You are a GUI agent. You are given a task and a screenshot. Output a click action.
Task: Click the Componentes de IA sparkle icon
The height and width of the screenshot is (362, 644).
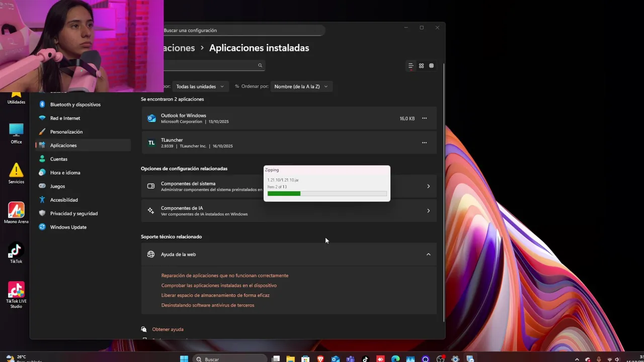(x=151, y=211)
